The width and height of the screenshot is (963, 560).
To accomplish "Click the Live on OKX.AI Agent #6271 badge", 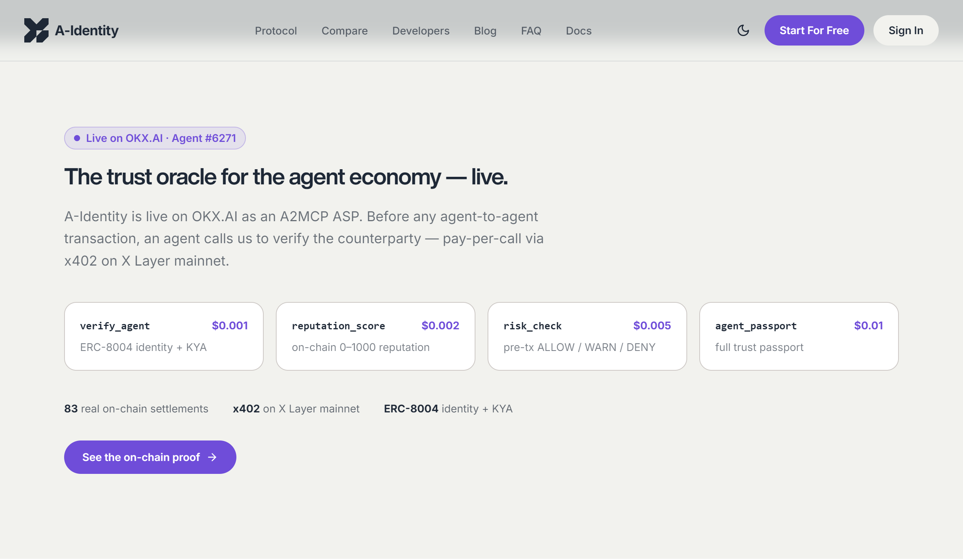I will (155, 138).
